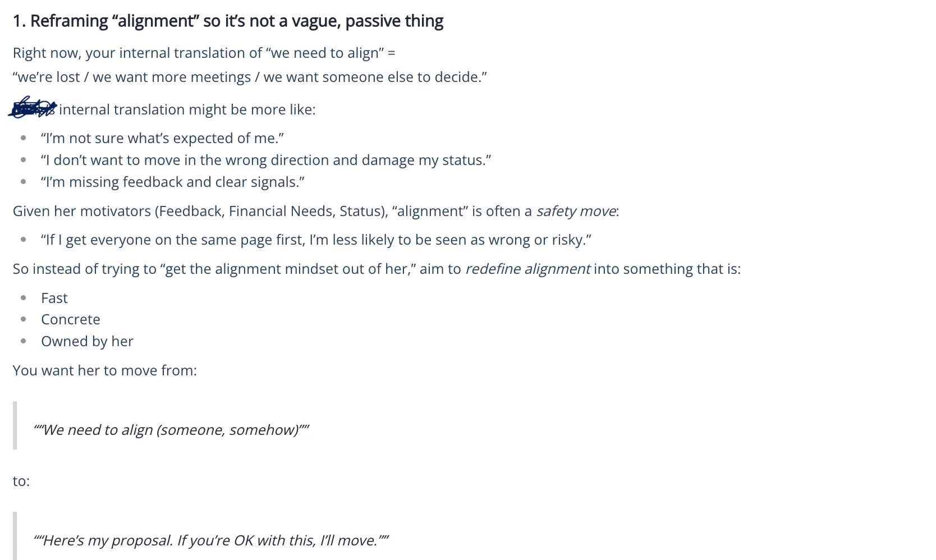
Task: Click the "Concrete" bullet item
Action: click(x=71, y=319)
